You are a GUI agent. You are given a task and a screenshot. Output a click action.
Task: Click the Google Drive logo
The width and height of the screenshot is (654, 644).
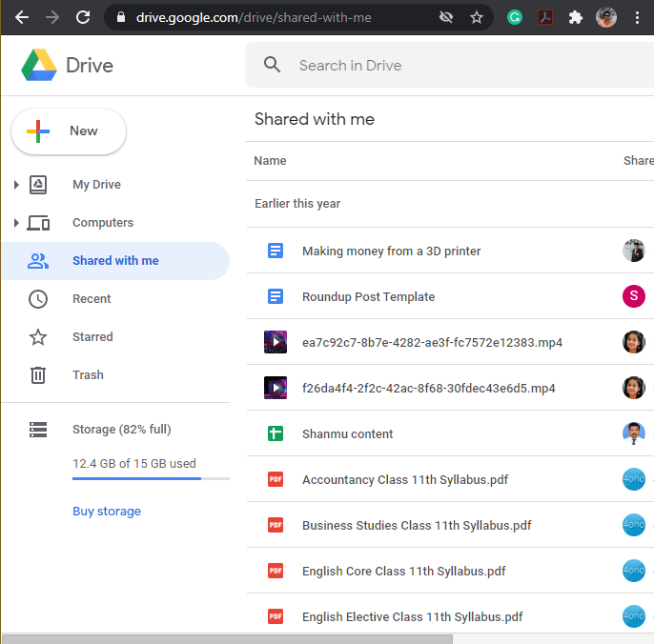pos(39,65)
